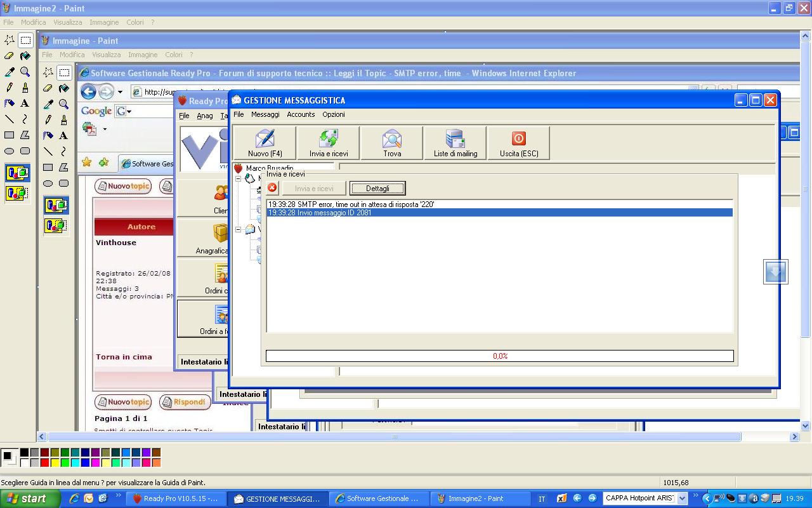Select the Curve tool in outer Paint toolbox

(x=25, y=119)
